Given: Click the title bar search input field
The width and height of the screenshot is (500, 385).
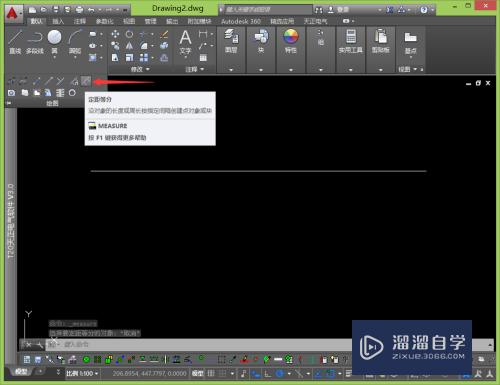Looking at the screenshot, I should pos(268,10).
